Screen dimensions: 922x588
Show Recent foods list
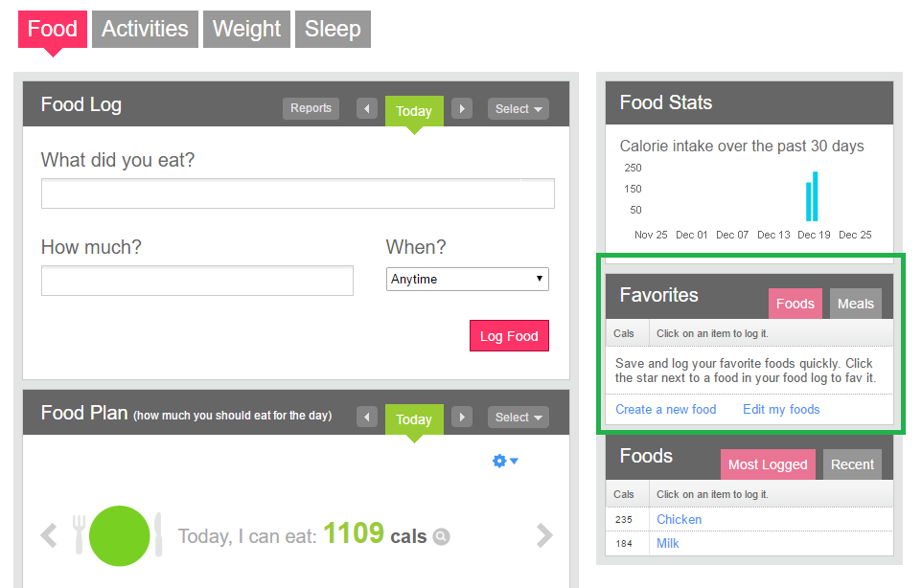(x=852, y=464)
